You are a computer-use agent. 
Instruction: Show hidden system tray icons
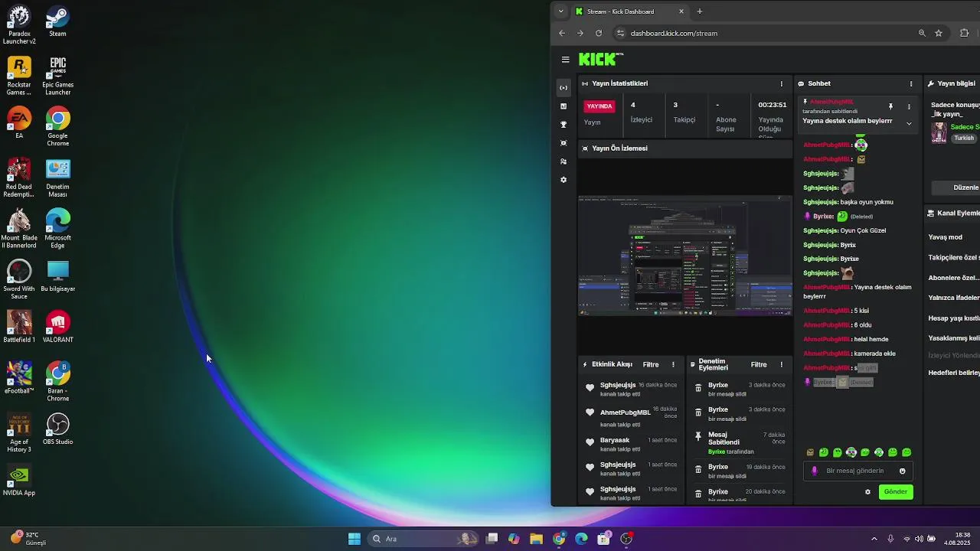[x=874, y=539]
